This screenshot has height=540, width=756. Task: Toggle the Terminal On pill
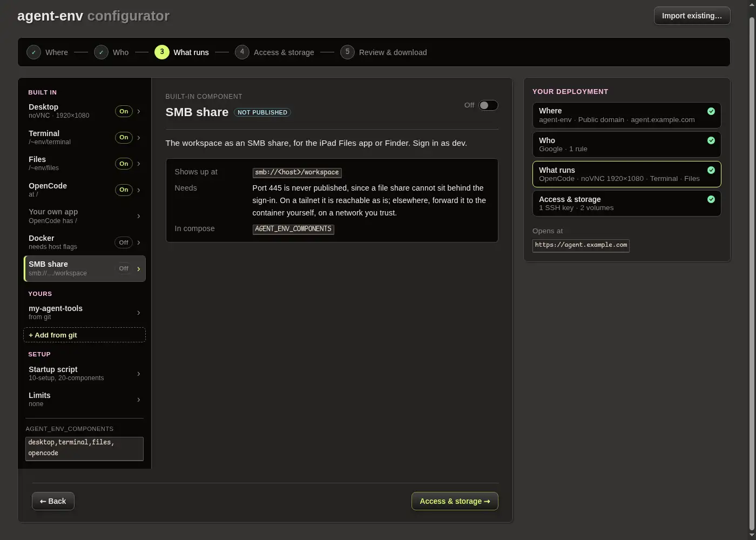124,138
